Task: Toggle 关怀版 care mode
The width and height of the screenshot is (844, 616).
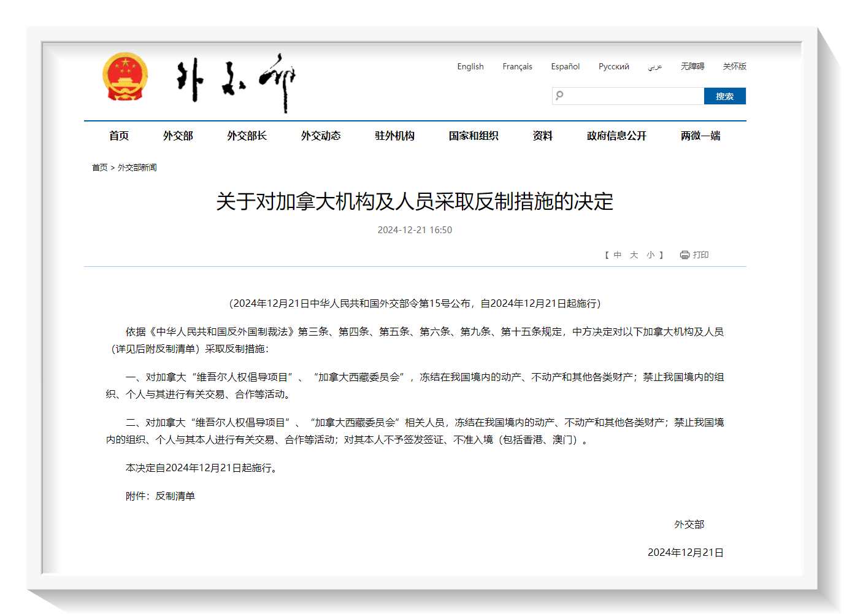Action: (x=734, y=67)
